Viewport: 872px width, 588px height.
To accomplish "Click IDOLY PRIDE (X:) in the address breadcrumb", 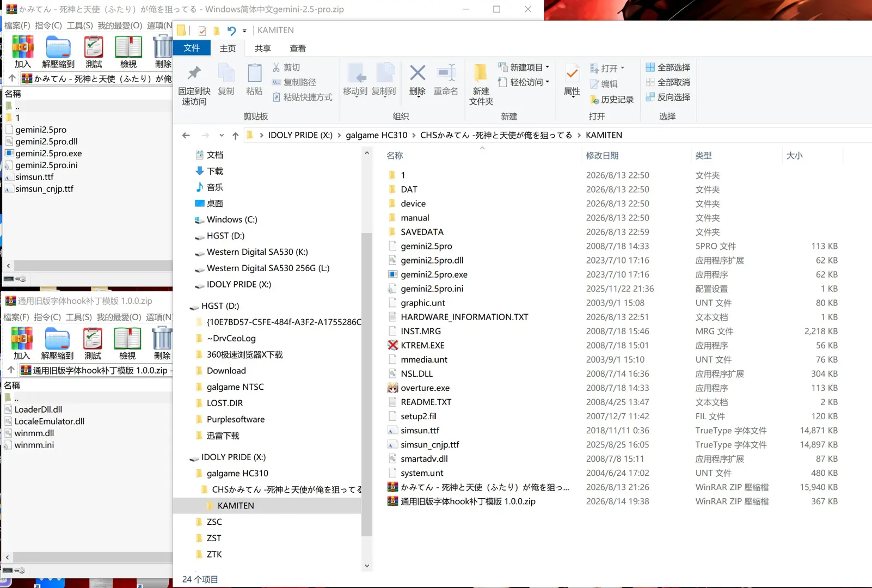I will tap(300, 135).
